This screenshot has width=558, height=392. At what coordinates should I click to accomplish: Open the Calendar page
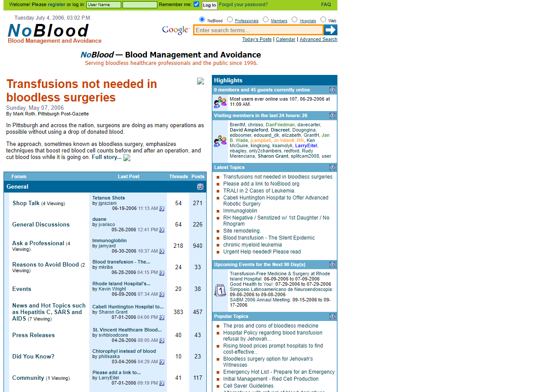click(x=286, y=39)
